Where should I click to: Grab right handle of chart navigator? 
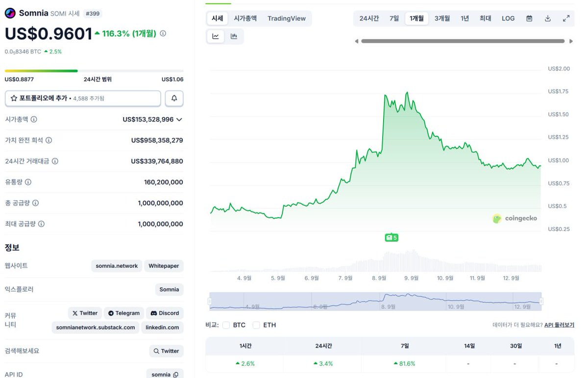[x=541, y=302]
